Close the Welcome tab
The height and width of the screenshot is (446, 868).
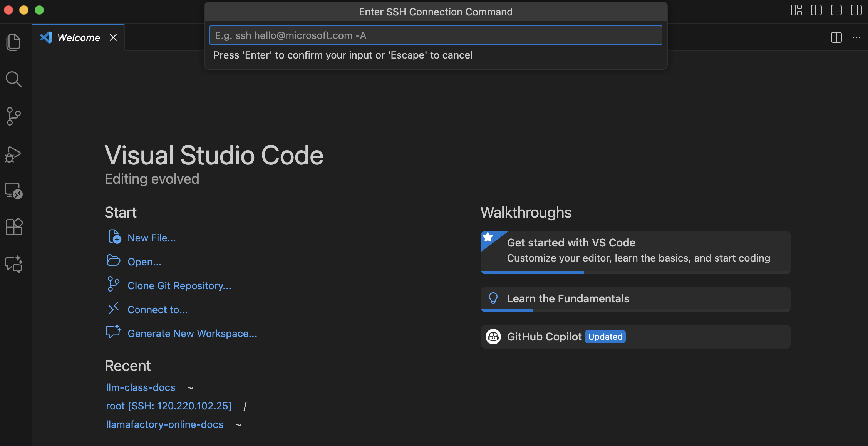click(x=113, y=38)
